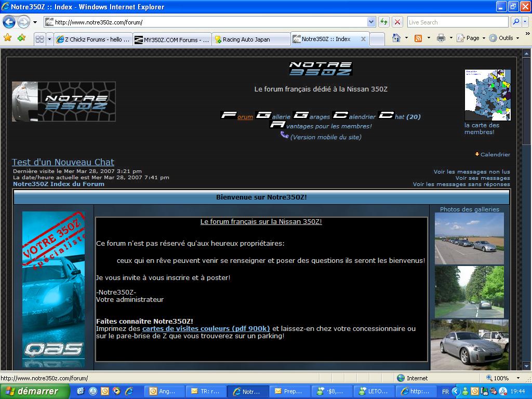Screen dimensions: 532x399
Task: Open the Outils menu dropdown
Action: pyautogui.click(x=505, y=38)
